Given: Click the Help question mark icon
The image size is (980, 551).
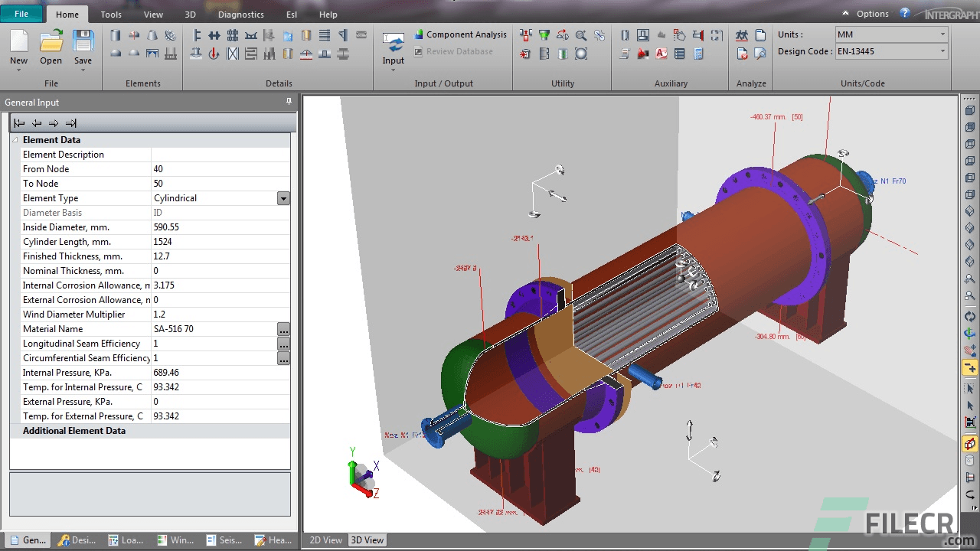Looking at the screenshot, I should click(905, 14).
